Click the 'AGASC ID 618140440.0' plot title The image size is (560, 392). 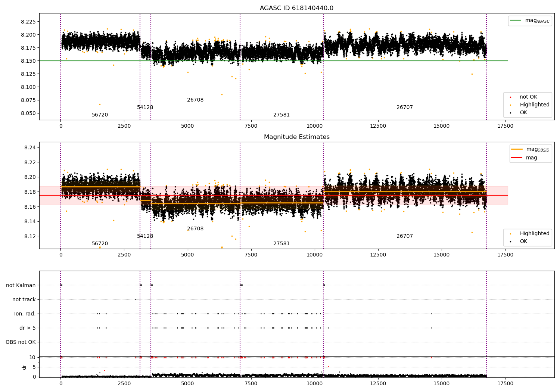coord(296,8)
